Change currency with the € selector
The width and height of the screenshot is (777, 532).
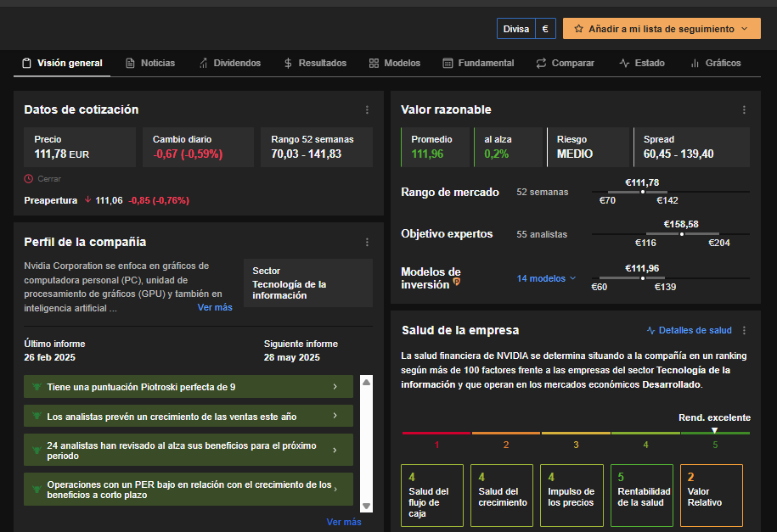(x=545, y=29)
